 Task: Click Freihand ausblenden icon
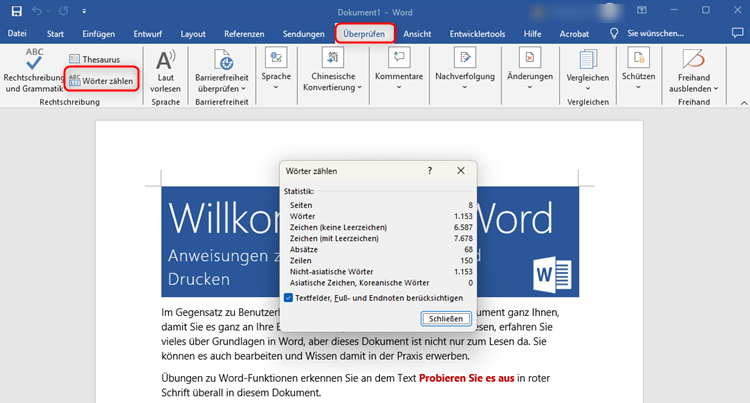point(694,59)
